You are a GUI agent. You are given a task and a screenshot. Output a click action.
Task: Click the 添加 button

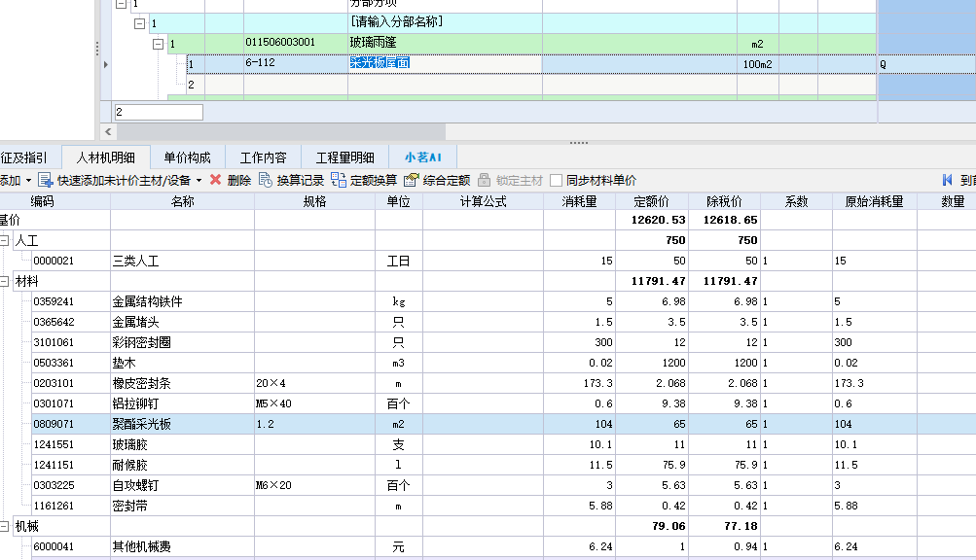pyautogui.click(x=11, y=181)
